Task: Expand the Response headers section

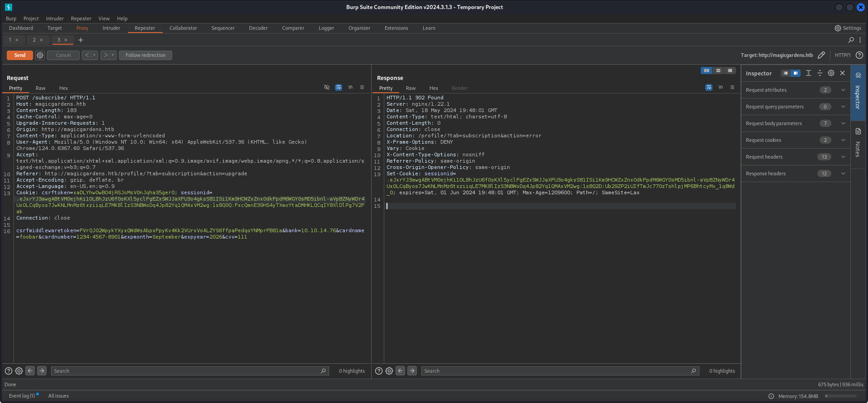Action: pos(843,173)
